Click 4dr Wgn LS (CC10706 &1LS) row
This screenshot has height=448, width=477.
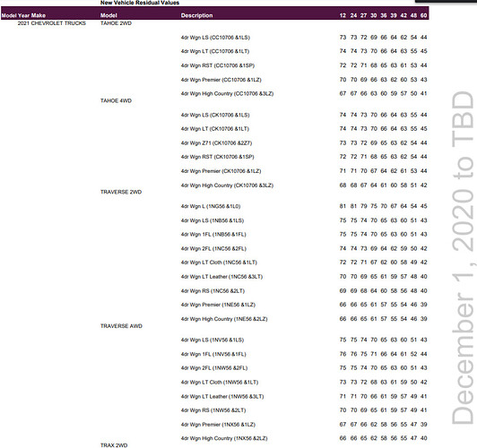pyautogui.click(x=304, y=38)
